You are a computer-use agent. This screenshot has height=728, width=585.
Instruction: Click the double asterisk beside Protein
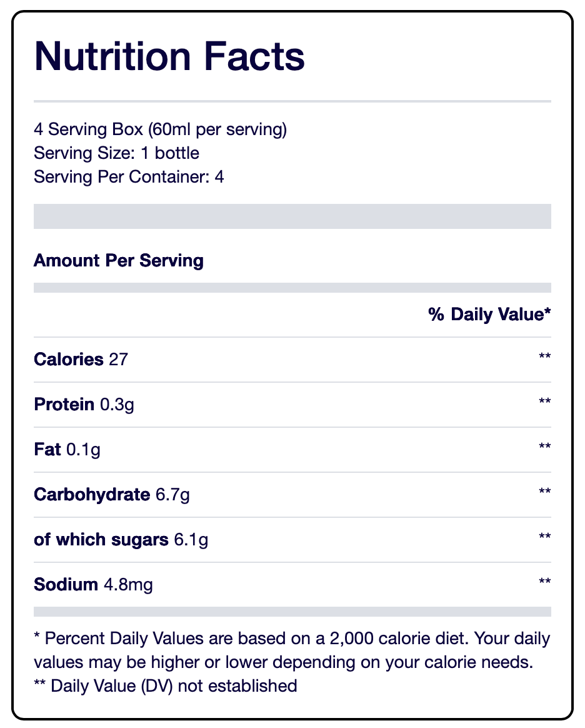click(x=544, y=401)
